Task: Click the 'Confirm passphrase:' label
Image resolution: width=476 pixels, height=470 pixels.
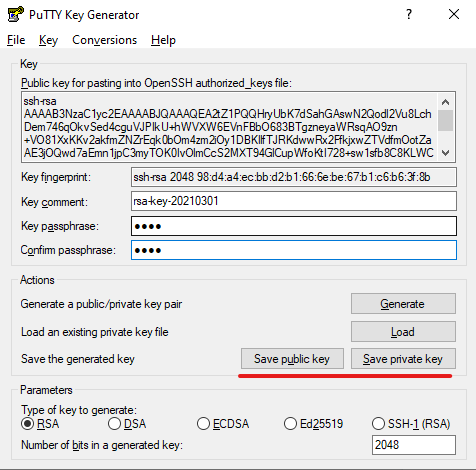Action: (x=68, y=250)
